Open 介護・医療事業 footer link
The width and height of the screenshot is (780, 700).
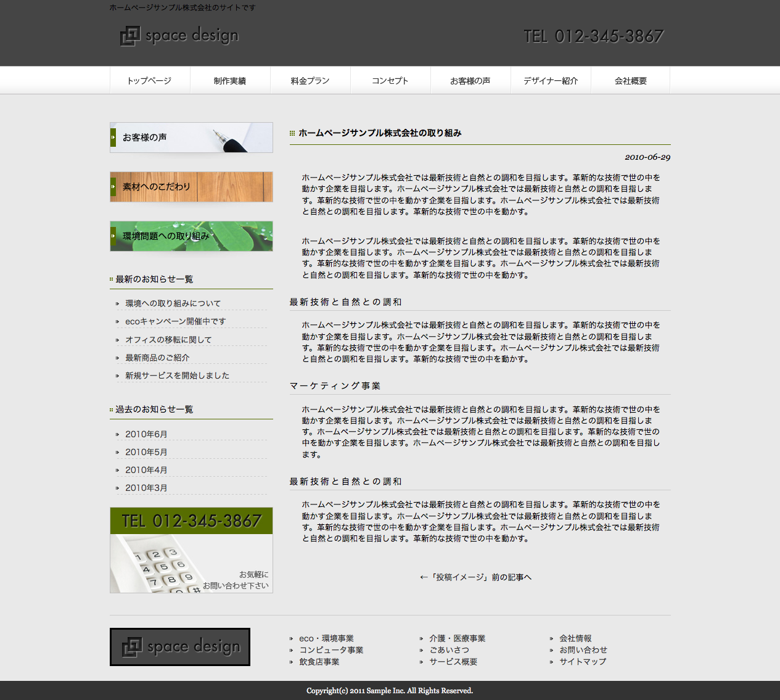tap(457, 638)
